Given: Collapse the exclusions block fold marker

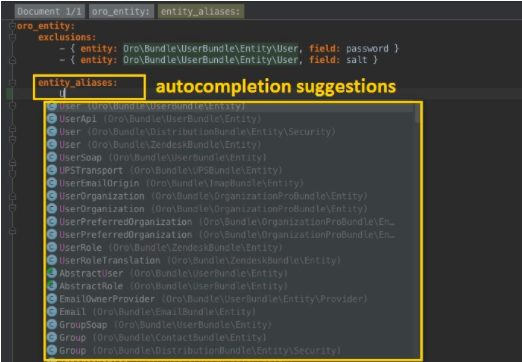Looking at the screenshot, I should click(x=12, y=38).
